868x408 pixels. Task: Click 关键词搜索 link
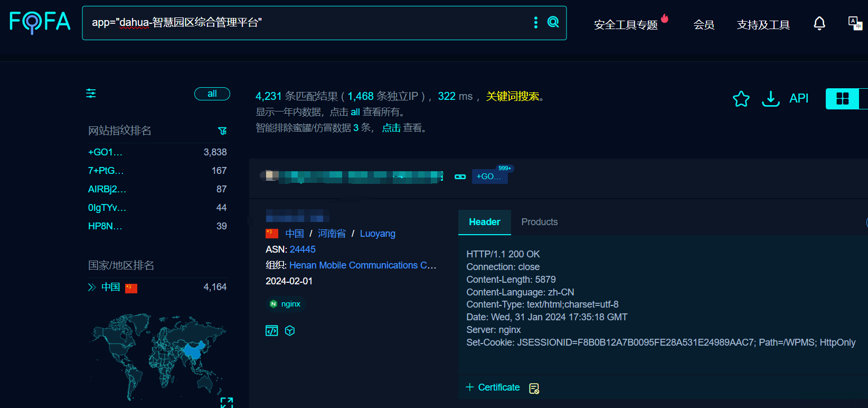coord(513,96)
